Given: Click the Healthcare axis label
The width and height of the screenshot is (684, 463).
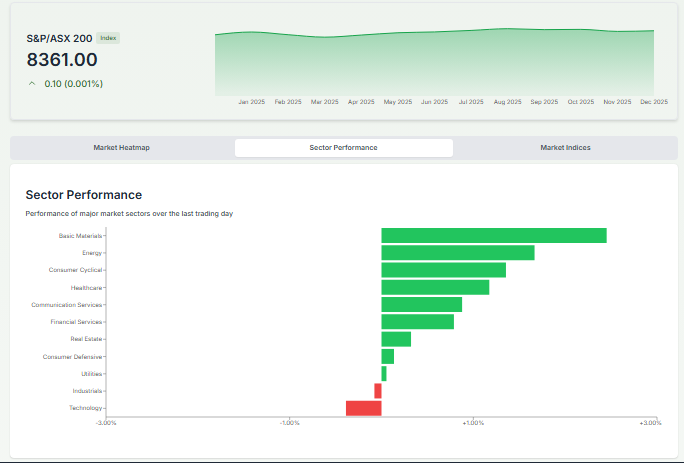Looking at the screenshot, I should [x=86, y=288].
